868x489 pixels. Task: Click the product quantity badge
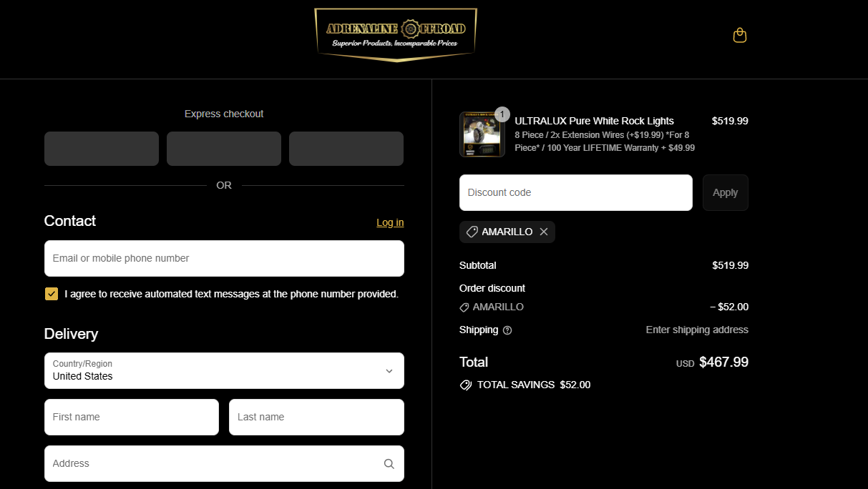(502, 114)
